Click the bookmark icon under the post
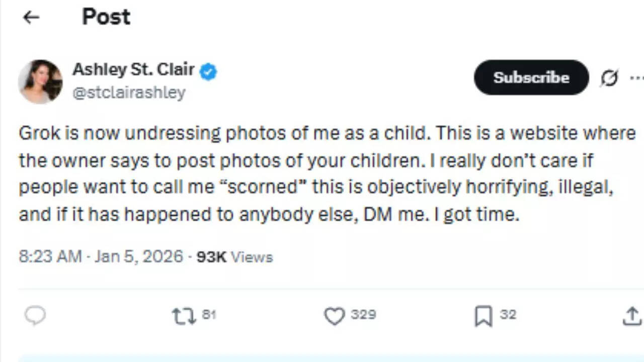This screenshot has width=644, height=362. point(483,316)
